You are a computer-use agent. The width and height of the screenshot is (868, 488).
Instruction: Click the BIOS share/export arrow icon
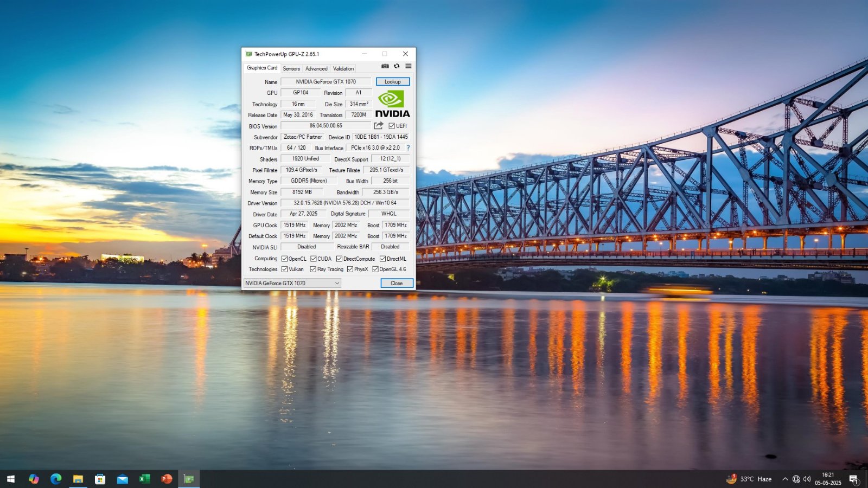379,126
